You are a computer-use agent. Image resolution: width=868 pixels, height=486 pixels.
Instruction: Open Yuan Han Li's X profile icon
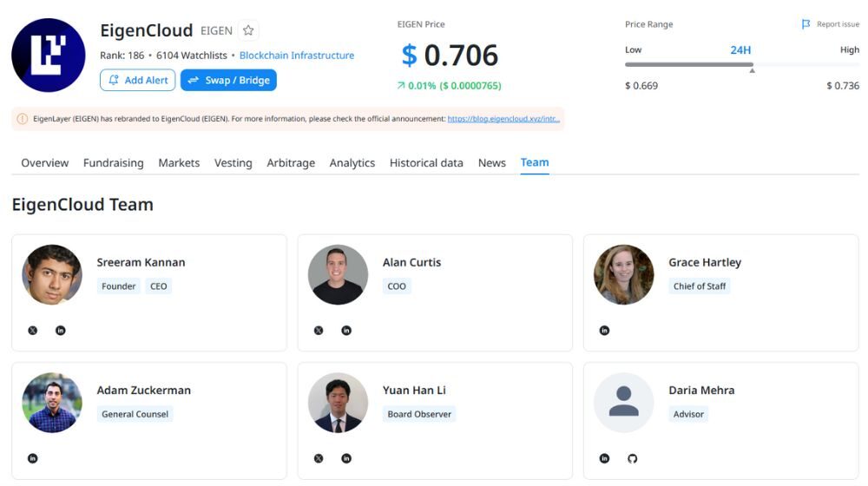[319, 458]
